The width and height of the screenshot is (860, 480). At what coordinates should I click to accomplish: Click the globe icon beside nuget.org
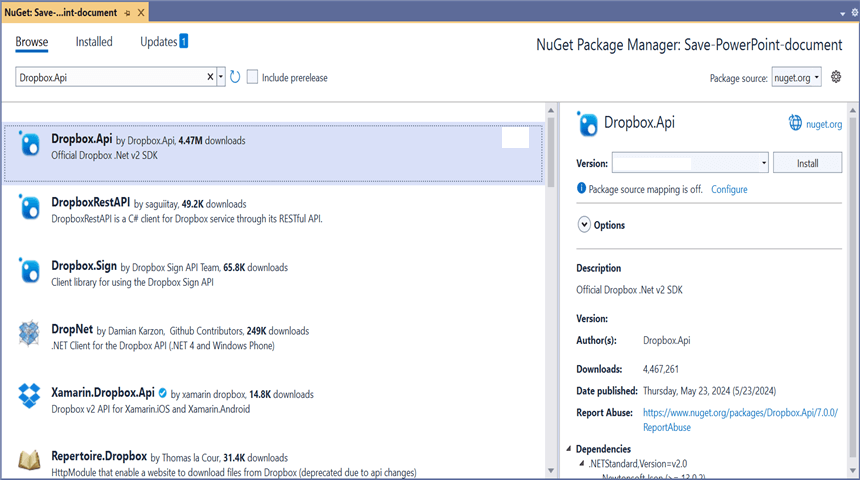(795, 123)
